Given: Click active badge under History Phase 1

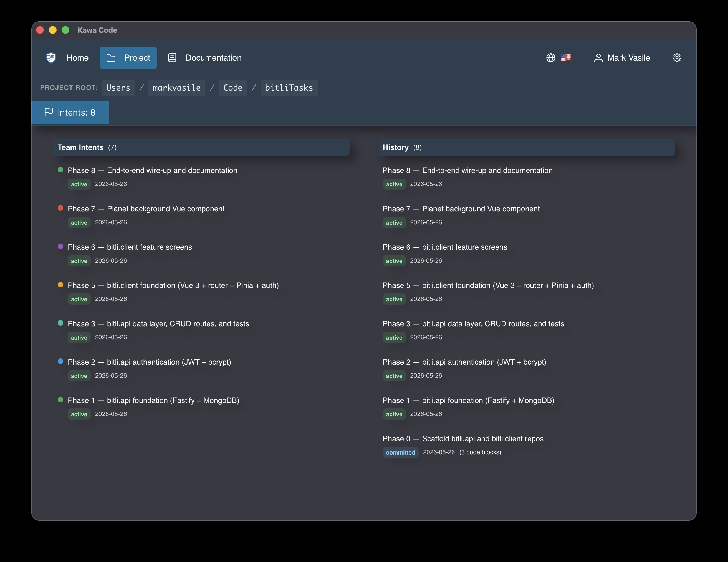Looking at the screenshot, I should (394, 414).
